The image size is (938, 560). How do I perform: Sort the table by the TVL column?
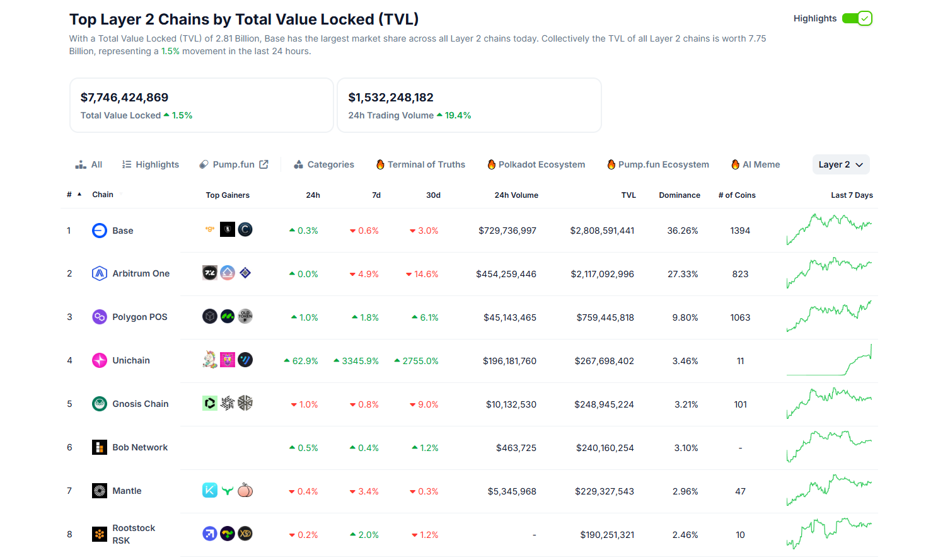628,195
